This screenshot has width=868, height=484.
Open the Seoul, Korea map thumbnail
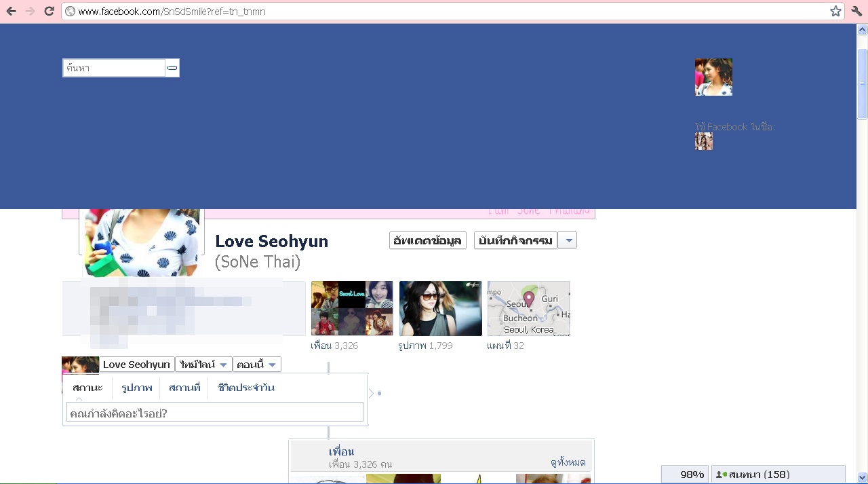[529, 308]
